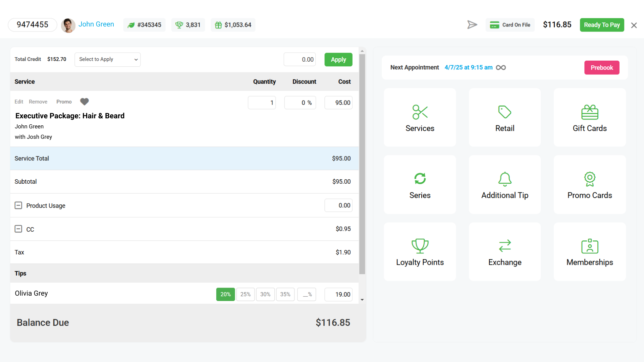Click the vertical scrollbar thumb
The width and height of the screenshot is (644, 362).
[x=362, y=164]
